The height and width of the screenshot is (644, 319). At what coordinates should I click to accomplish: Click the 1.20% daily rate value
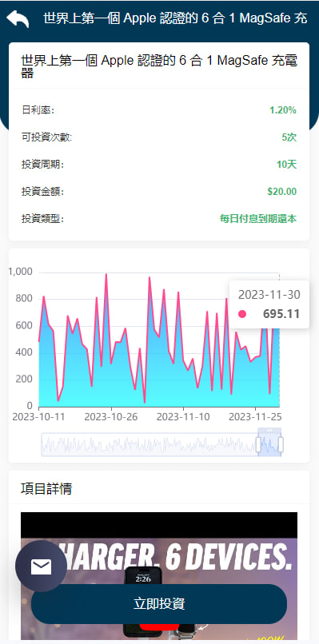[x=283, y=110]
